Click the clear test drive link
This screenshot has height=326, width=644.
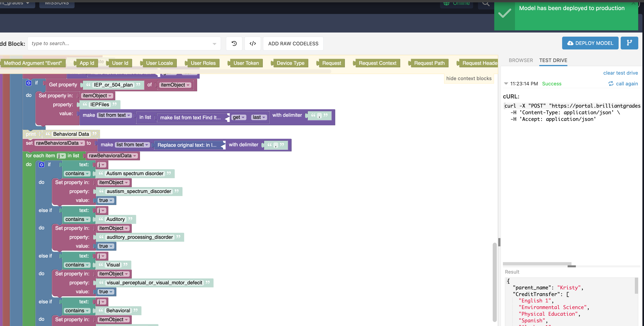pyautogui.click(x=620, y=73)
